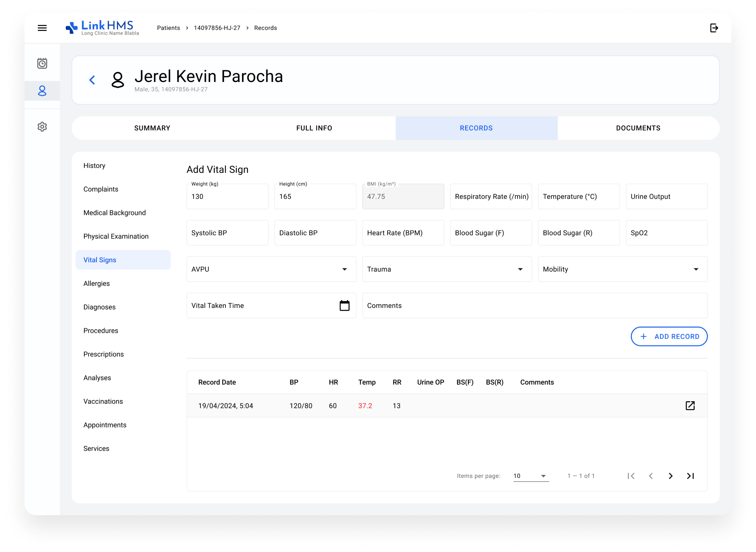Open Items per page dropdown

coord(531,476)
